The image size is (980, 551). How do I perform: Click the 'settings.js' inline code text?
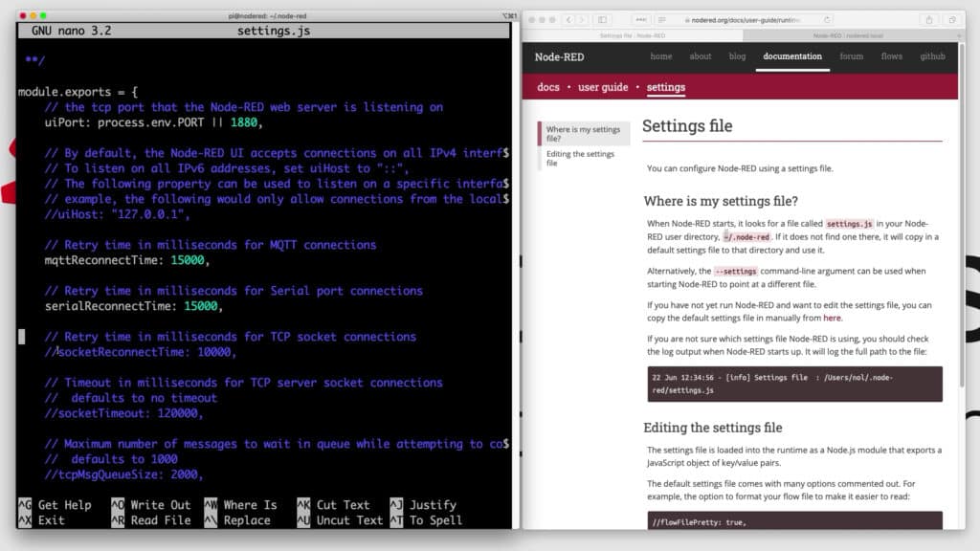click(x=849, y=224)
